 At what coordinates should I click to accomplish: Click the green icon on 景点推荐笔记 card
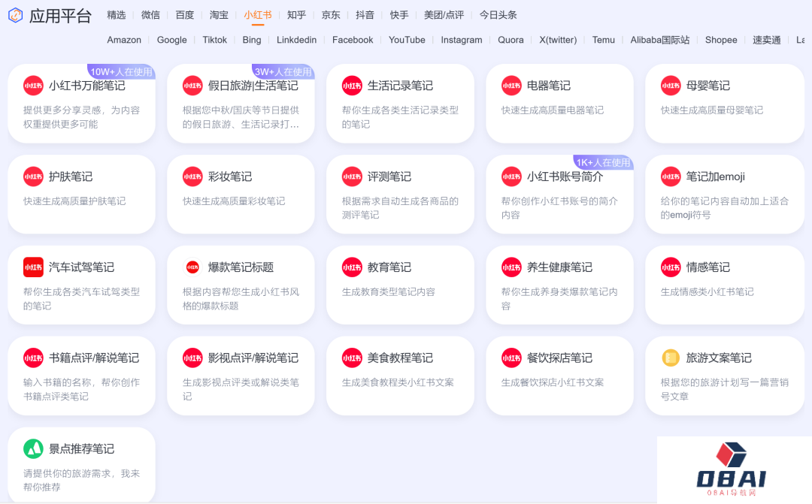coord(33,449)
